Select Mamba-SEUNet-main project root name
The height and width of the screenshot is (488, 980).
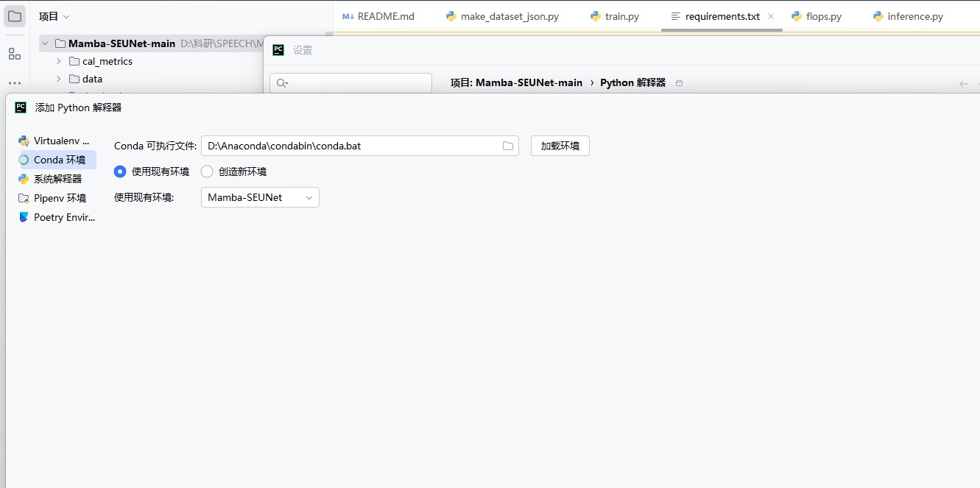[122, 43]
